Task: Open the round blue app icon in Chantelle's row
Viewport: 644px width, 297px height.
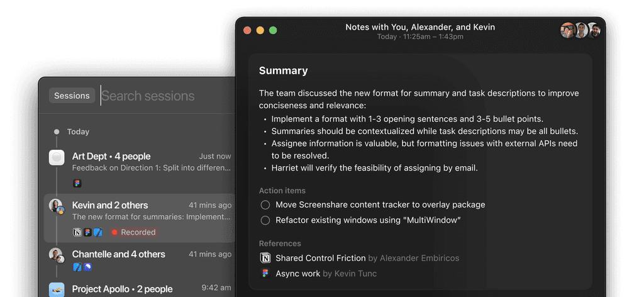Action: click(87, 267)
